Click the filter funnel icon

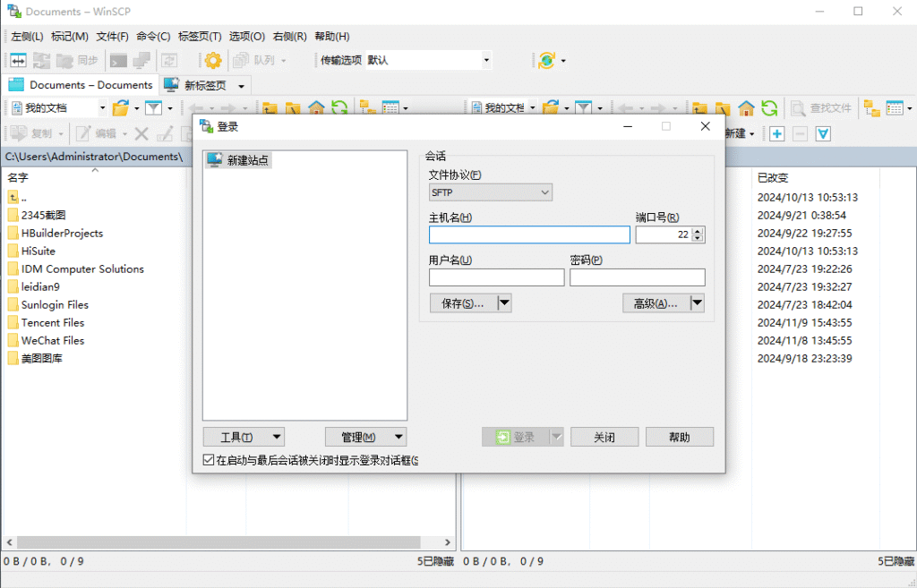(152, 107)
